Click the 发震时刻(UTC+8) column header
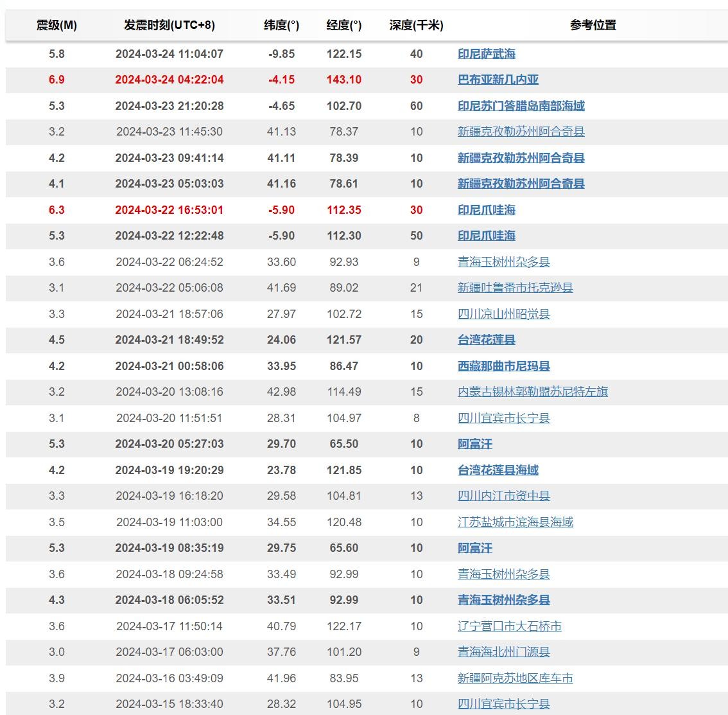Image resolution: width=728 pixels, height=715 pixels. click(169, 25)
